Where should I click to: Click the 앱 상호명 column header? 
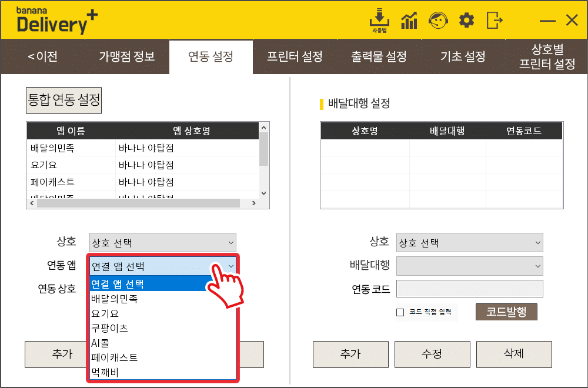pyautogui.click(x=191, y=131)
